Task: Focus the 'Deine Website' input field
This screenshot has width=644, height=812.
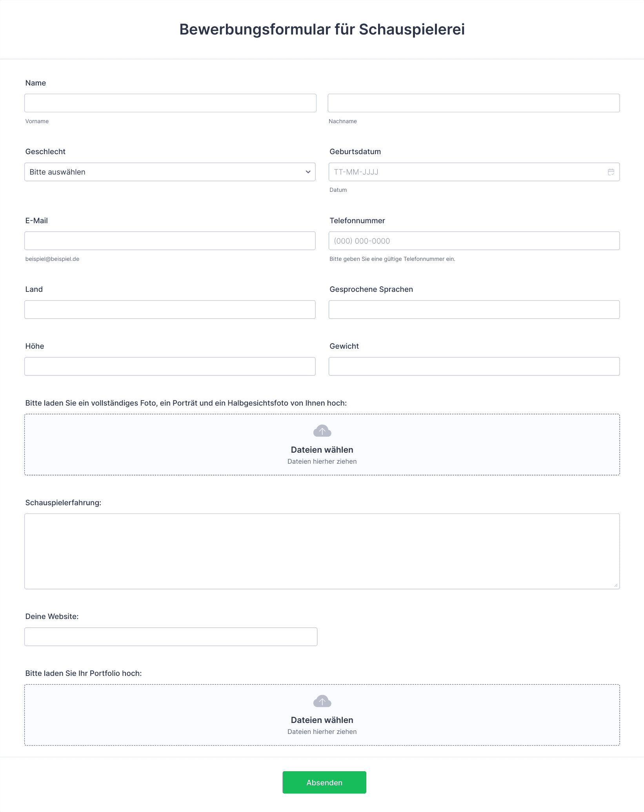Action: [x=171, y=637]
